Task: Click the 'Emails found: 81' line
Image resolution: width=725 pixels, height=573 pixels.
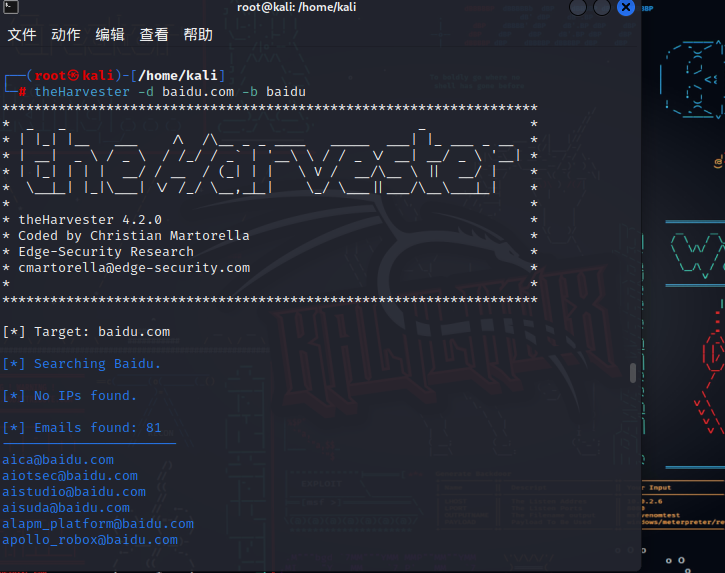Action: (82, 428)
